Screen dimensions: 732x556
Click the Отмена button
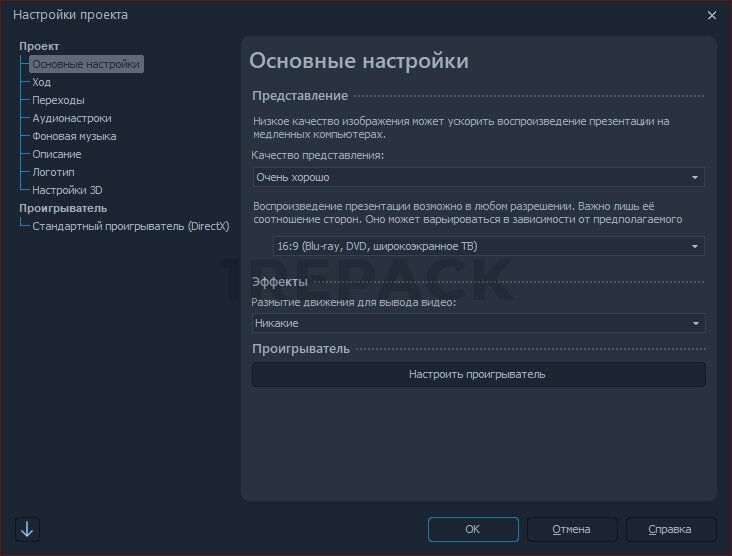572,529
